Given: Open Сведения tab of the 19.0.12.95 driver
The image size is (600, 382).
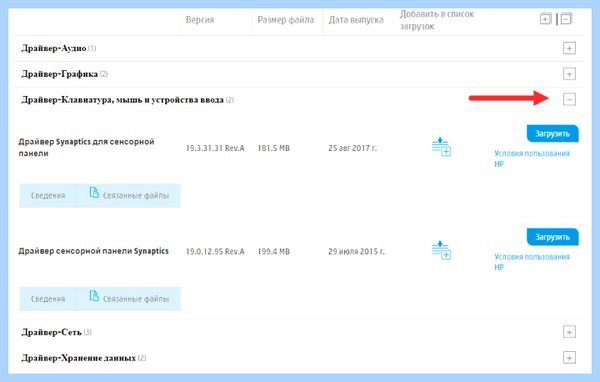Looking at the screenshot, I should pos(48,299).
